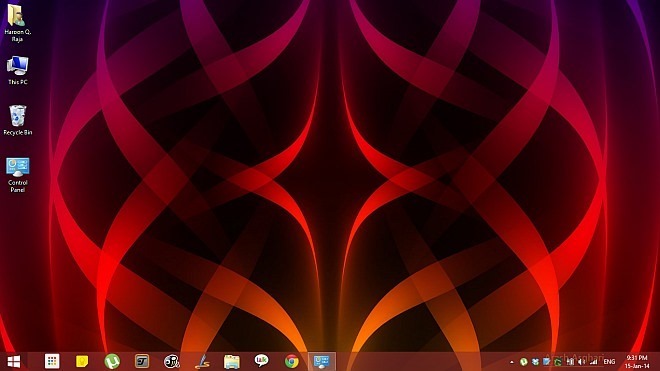Launch Google Chrome from the taskbar

click(292, 361)
